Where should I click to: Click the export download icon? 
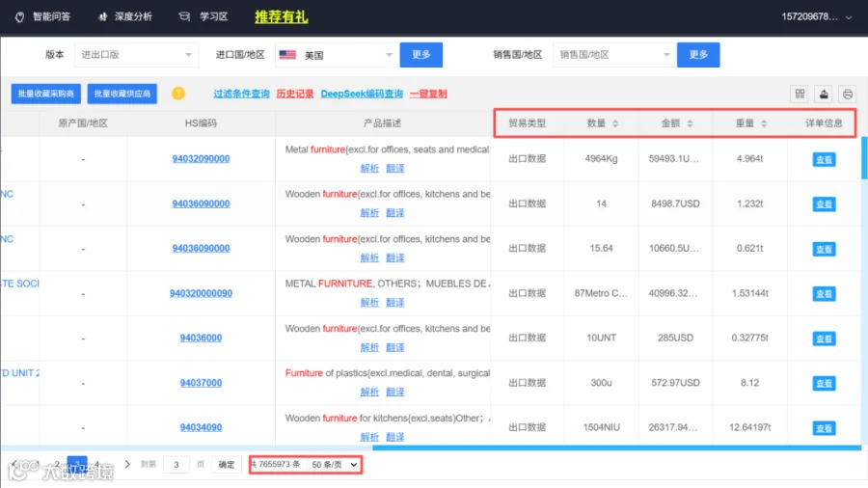(824, 94)
